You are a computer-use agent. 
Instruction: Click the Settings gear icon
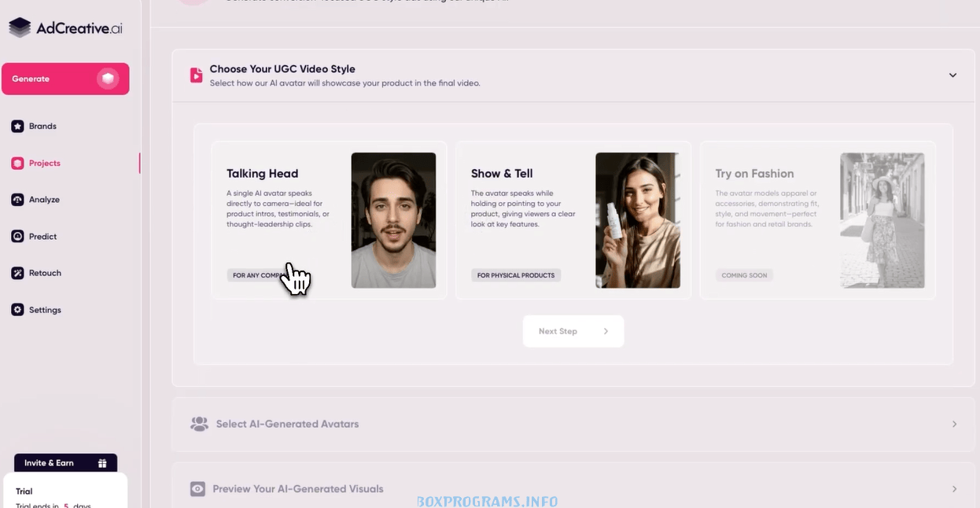[x=17, y=310]
